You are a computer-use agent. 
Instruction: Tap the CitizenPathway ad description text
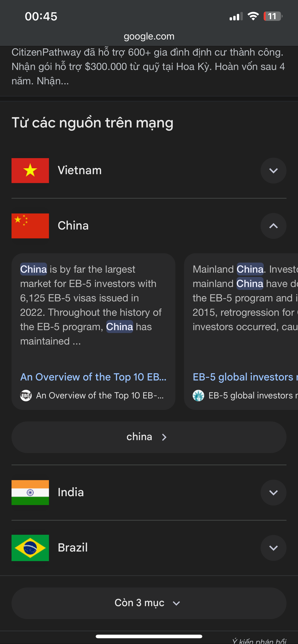(x=148, y=67)
